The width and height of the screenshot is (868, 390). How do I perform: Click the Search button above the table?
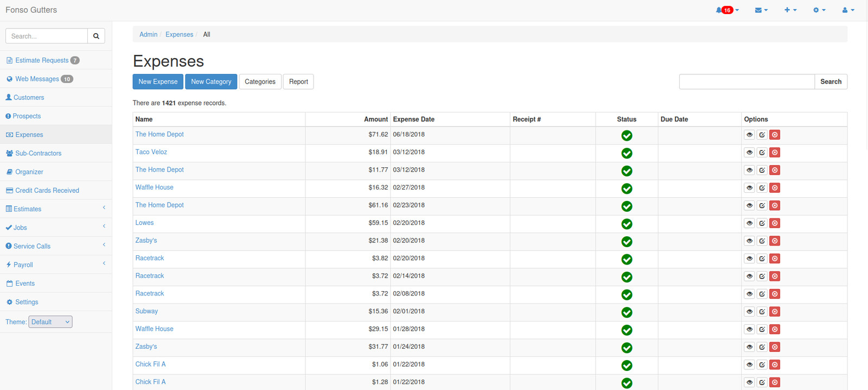pos(831,81)
